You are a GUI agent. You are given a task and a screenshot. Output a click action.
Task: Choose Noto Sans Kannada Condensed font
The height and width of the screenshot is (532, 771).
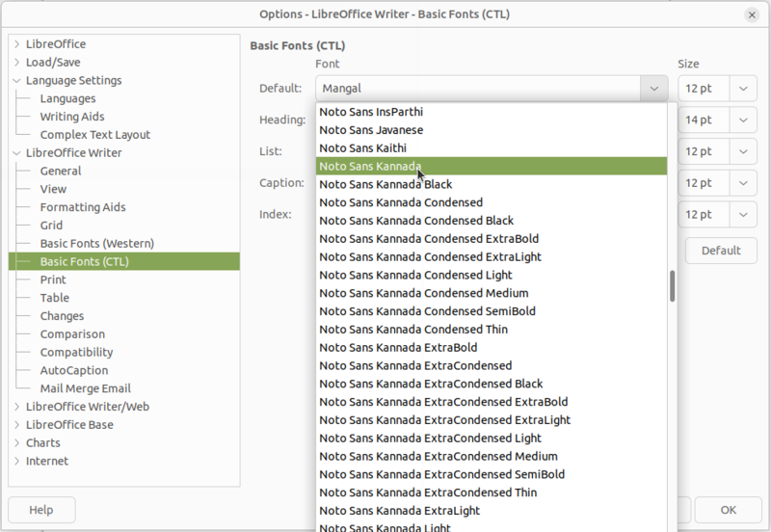click(x=492, y=202)
